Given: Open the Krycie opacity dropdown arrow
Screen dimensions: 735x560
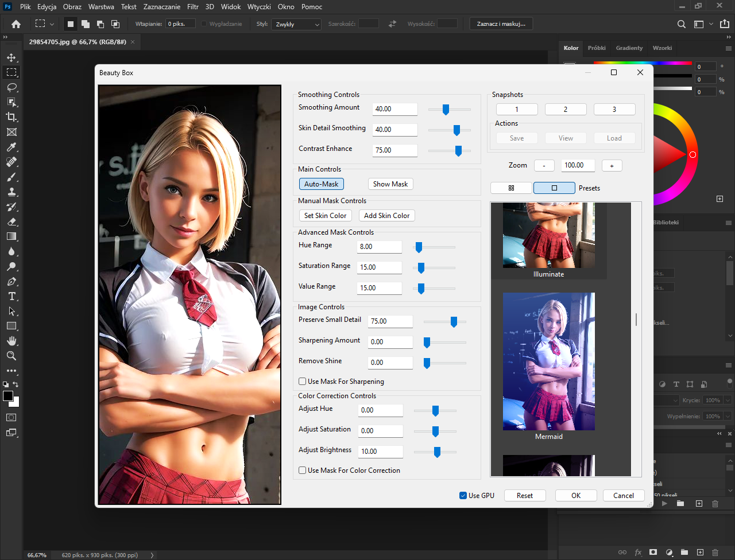Looking at the screenshot, I should pos(728,400).
